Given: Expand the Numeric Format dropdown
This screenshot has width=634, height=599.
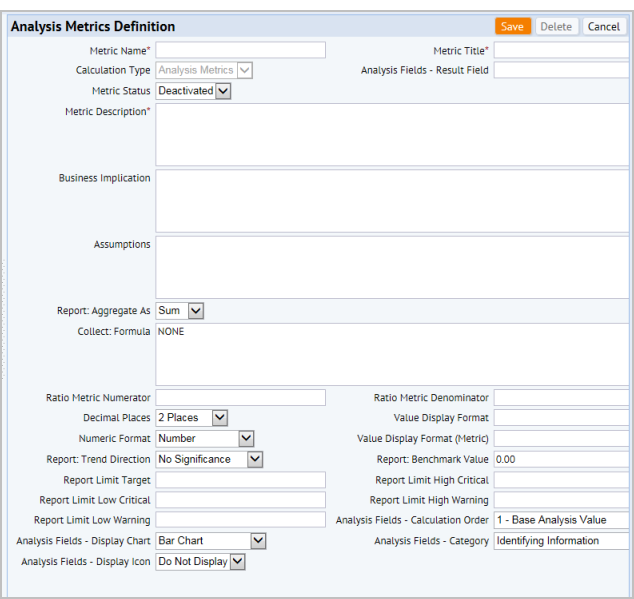Looking at the screenshot, I should pos(205,438).
